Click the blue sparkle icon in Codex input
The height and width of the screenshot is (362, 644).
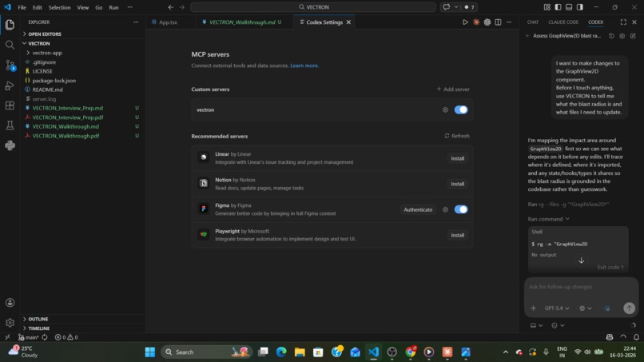point(607,308)
